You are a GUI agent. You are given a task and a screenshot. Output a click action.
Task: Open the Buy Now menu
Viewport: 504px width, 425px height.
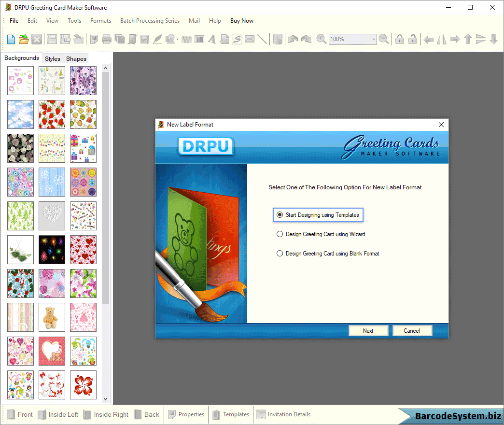pos(242,21)
